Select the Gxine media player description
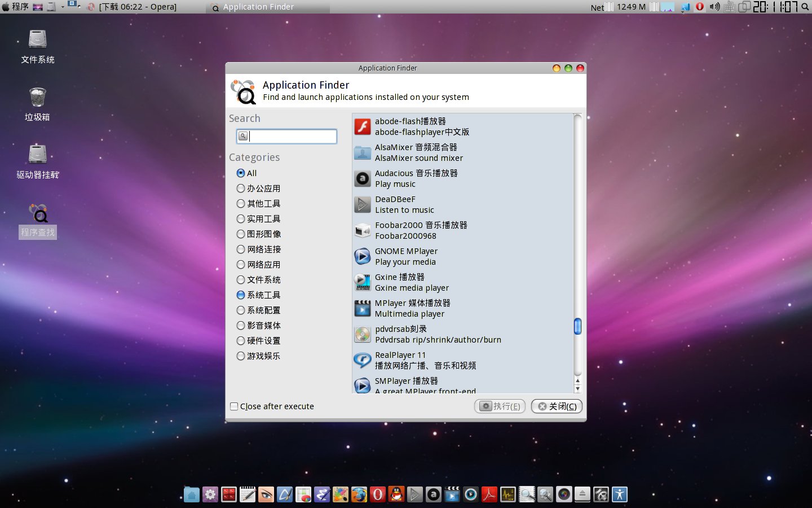The width and height of the screenshot is (812, 508). pos(412,288)
